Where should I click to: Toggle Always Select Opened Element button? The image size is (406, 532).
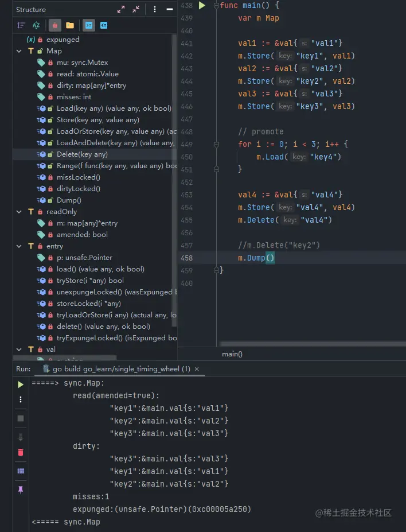89,25
